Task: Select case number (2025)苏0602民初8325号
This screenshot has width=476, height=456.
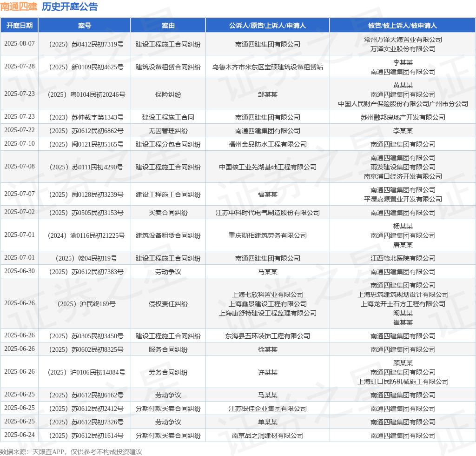Action: pos(86,349)
